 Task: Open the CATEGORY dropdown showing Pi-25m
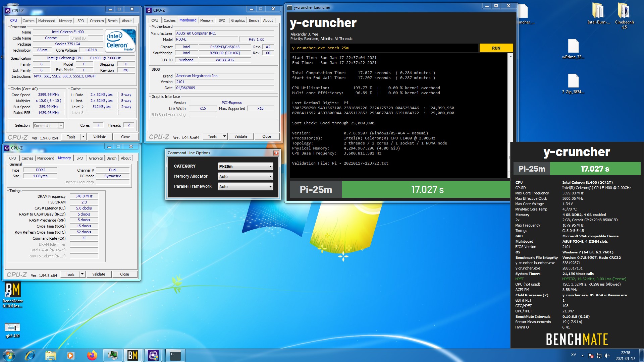(246, 166)
